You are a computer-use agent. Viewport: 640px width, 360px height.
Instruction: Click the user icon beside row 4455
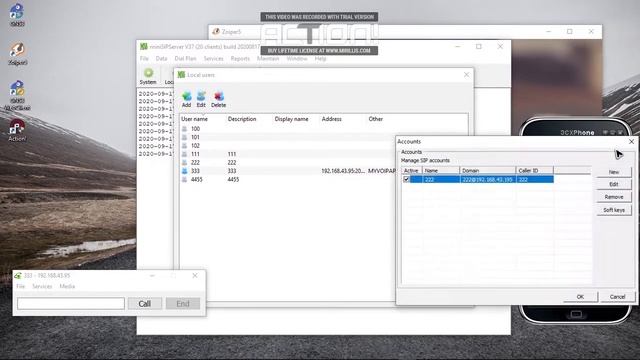184,180
